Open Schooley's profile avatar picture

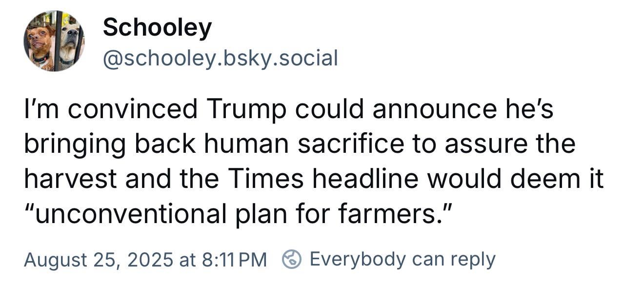(54, 41)
